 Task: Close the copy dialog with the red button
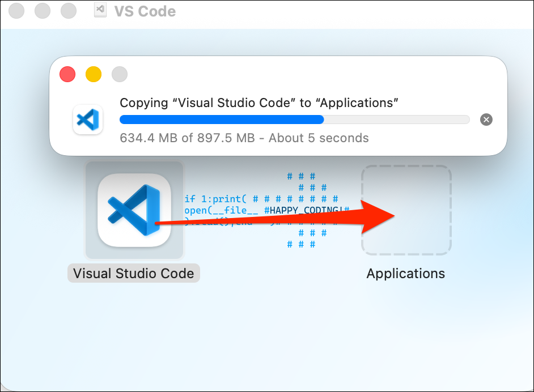coord(67,74)
